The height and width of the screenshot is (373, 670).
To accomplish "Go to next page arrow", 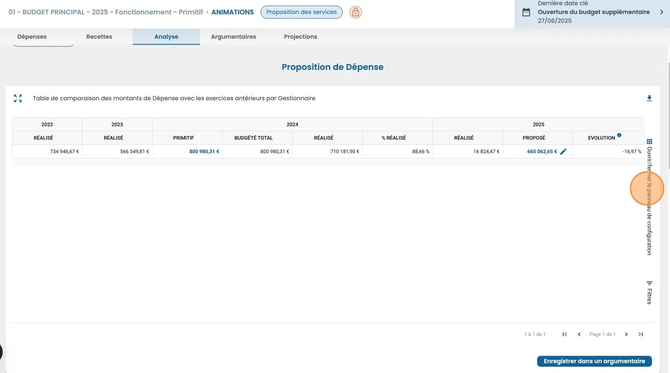I will [626, 334].
